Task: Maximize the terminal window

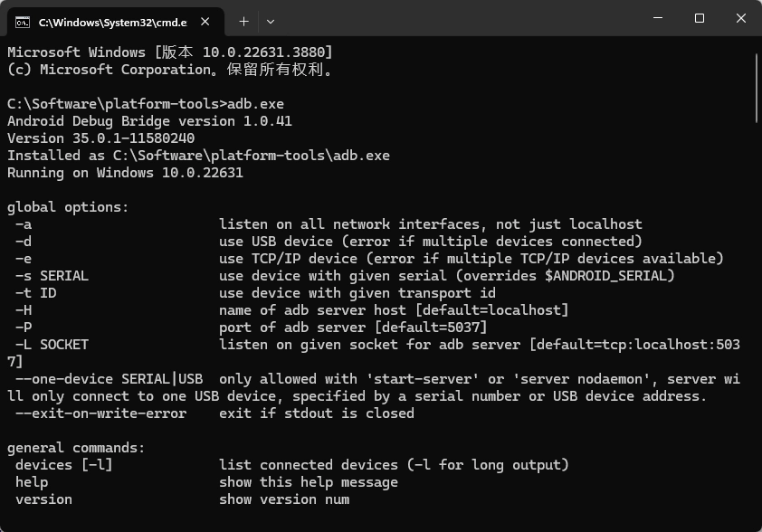Action: (700, 19)
